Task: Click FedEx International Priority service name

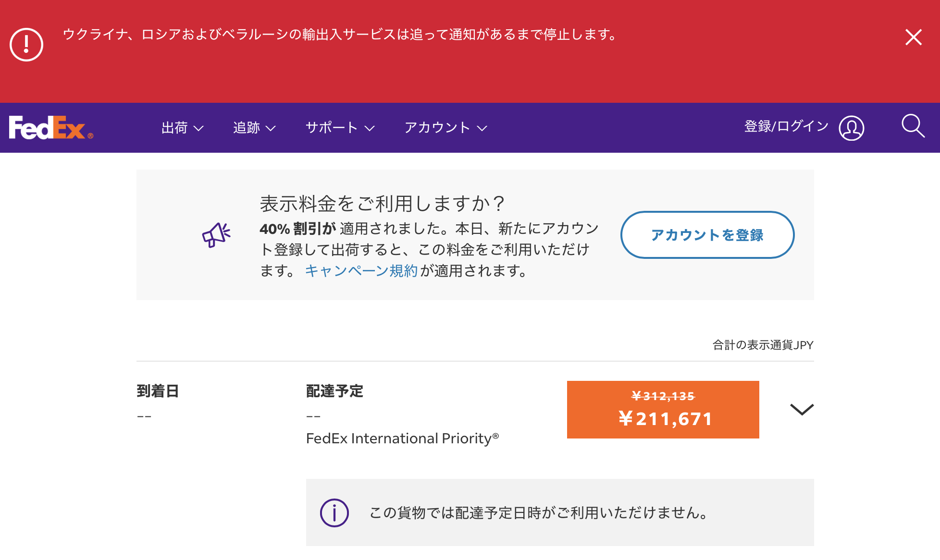Action: (402, 438)
